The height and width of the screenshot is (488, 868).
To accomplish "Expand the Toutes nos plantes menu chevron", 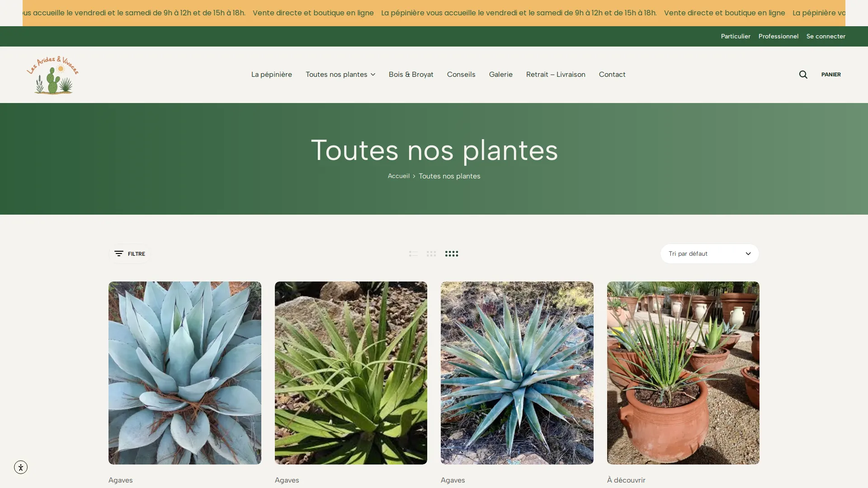I will (373, 75).
